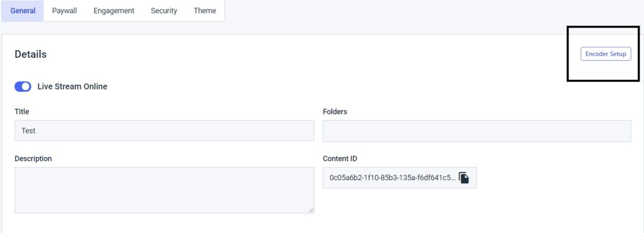Screen dimensions: 644x233
Task: Go to the Security tab
Action: [164, 11]
